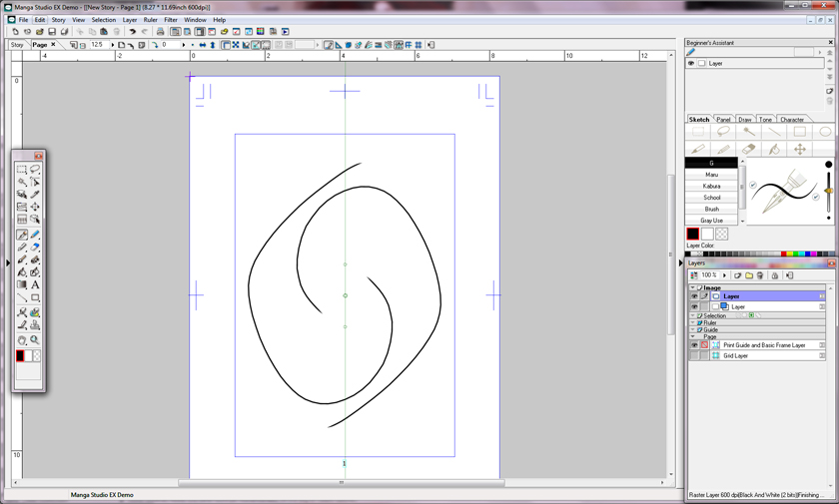839x504 pixels.
Task: Click the black layer color swatch
Action: click(x=693, y=235)
